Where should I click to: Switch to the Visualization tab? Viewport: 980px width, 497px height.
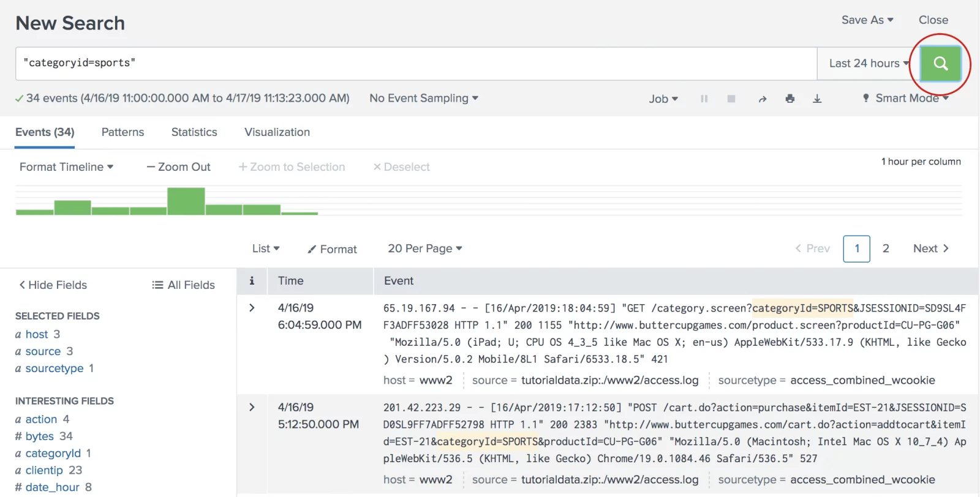coord(277,132)
